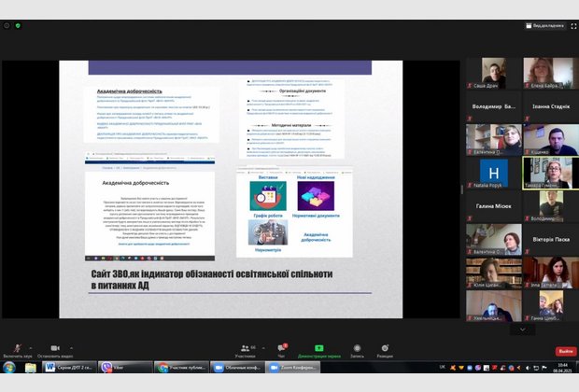Open the Chat panel
The image size is (579, 392).
coord(280,348)
